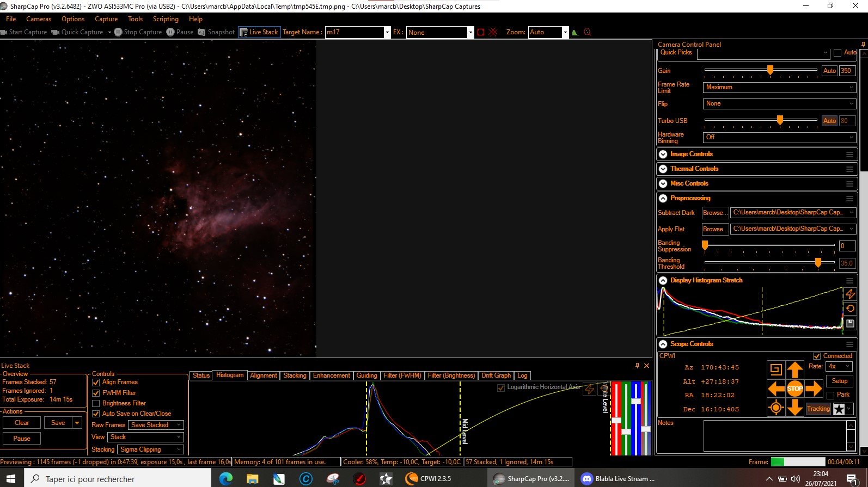
Task: Open the Raw Frames dropdown
Action: click(156, 425)
